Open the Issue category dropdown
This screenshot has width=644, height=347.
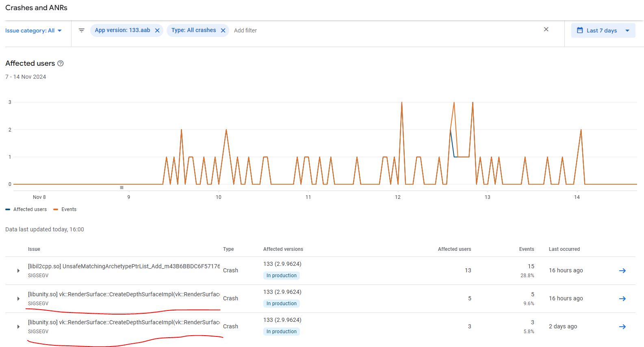coord(33,30)
